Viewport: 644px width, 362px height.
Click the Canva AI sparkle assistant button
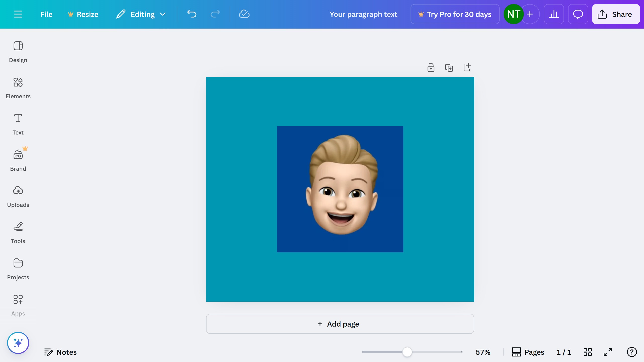pos(18,343)
